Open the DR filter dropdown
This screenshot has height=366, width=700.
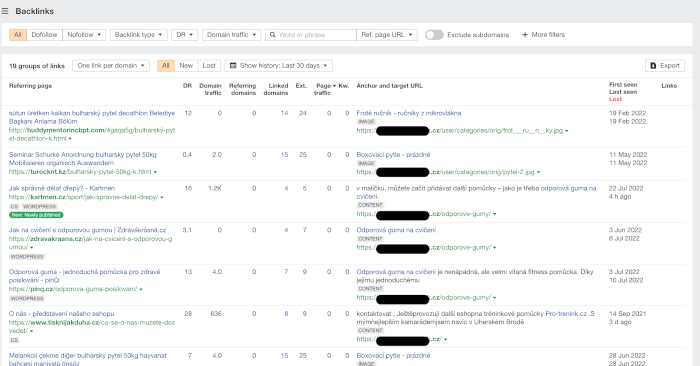(x=184, y=35)
